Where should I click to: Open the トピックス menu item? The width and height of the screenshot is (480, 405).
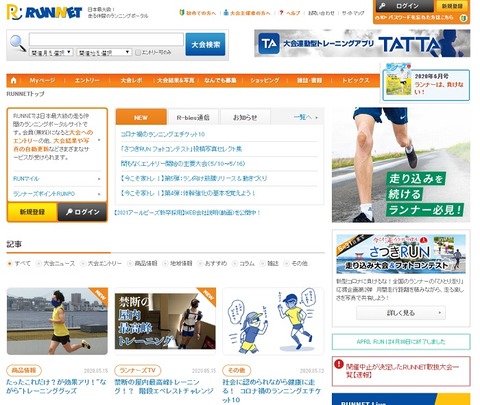click(x=356, y=80)
